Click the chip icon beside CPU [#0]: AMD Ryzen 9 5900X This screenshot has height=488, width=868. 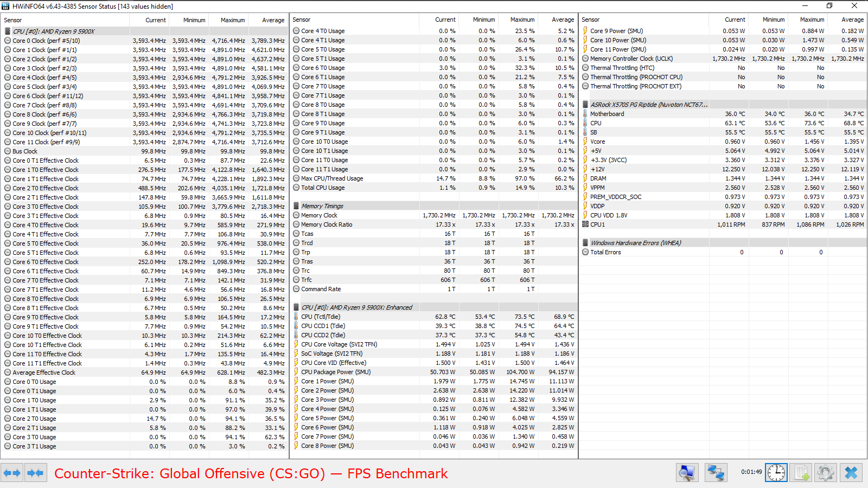(8, 31)
